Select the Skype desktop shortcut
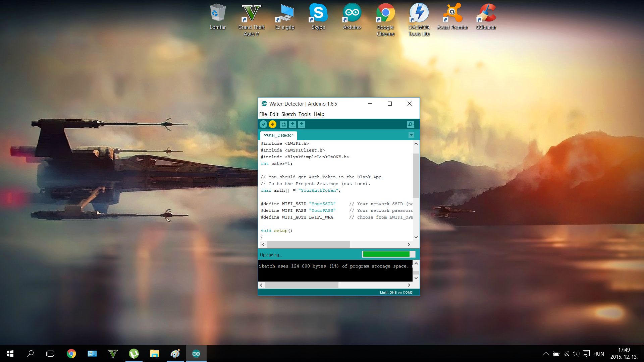Viewport: 644px width, 362px height. click(x=318, y=17)
